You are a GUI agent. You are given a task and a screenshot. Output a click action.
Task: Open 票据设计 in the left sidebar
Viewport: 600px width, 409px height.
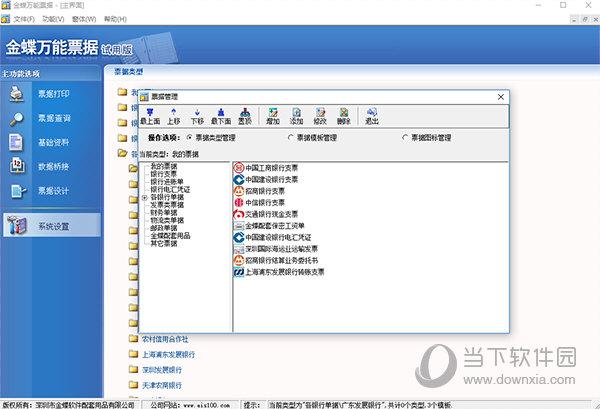52,191
